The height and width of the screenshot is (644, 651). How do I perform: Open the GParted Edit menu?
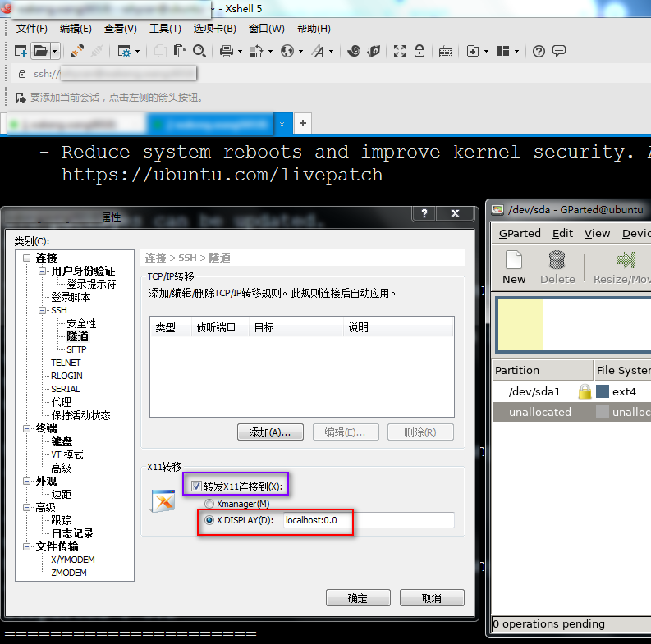pyautogui.click(x=562, y=234)
